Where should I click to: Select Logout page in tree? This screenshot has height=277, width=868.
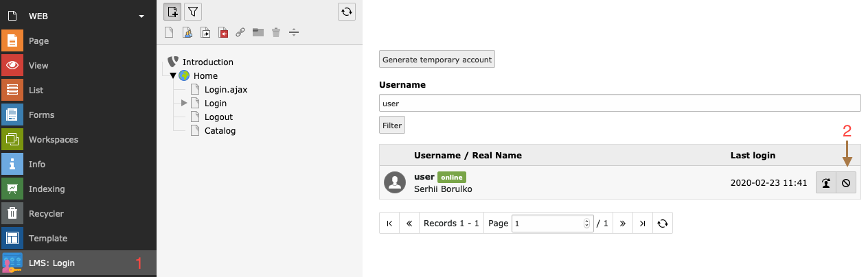(218, 117)
